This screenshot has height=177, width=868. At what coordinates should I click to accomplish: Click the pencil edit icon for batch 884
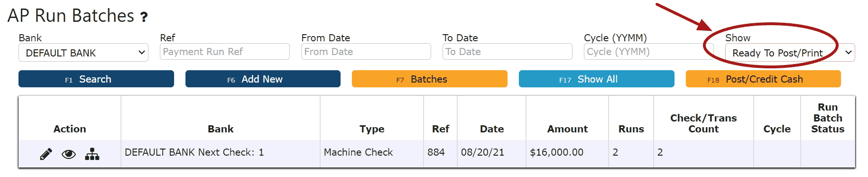click(46, 154)
